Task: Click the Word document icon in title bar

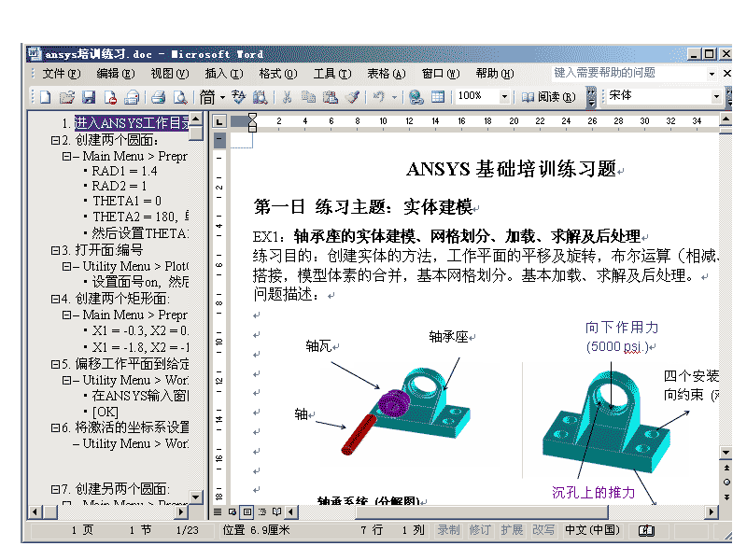Action: click(x=34, y=54)
